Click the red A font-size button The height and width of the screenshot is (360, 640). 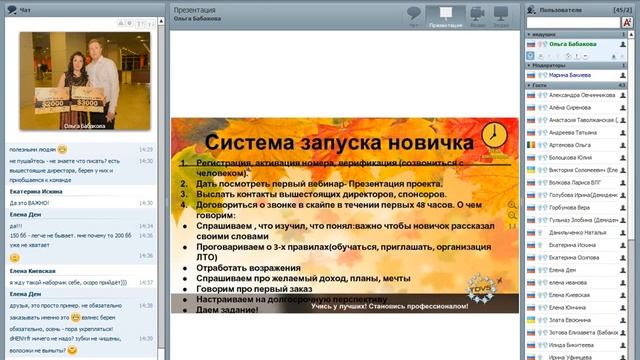pos(627,22)
